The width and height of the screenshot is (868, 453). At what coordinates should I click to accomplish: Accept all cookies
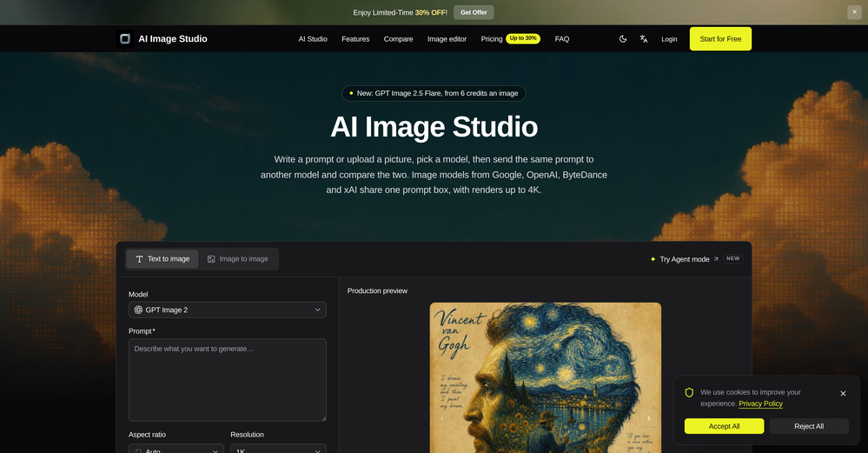tap(724, 426)
